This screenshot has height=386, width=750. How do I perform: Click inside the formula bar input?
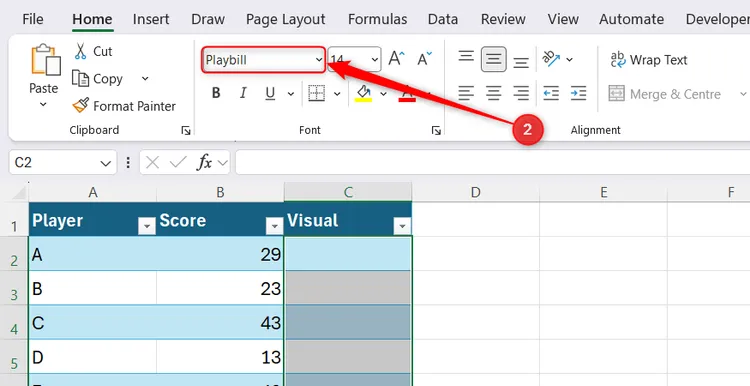493,163
